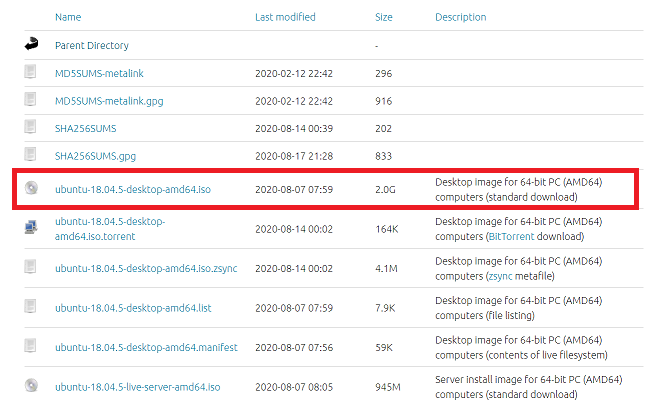Screen dimensions: 655x404
Task: Click the 916 size value
Action: [x=383, y=101]
